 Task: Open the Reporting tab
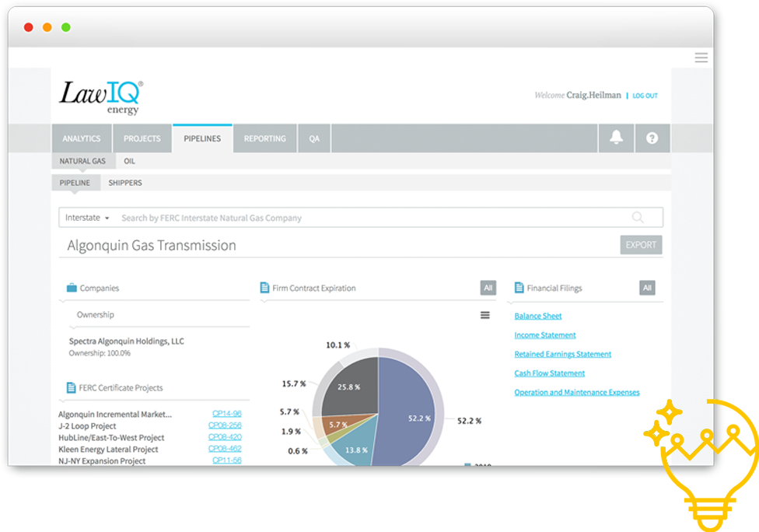click(264, 138)
